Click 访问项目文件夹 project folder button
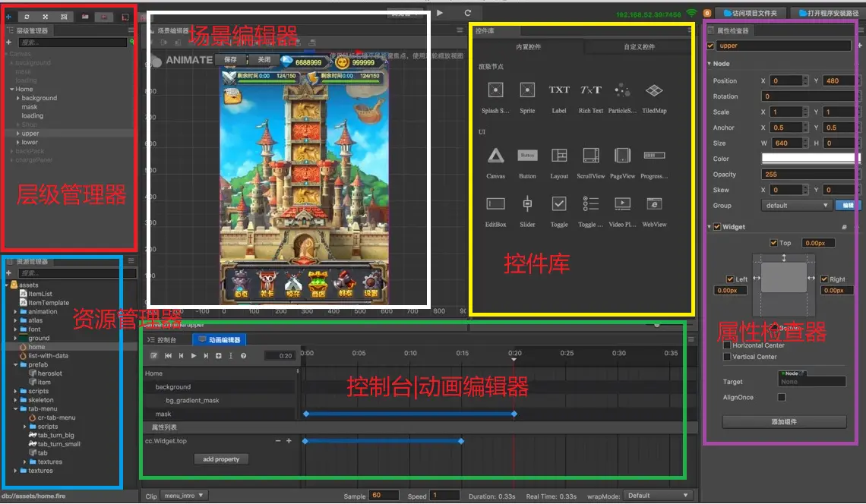Viewport: 866px width, 504px height. tap(750, 13)
